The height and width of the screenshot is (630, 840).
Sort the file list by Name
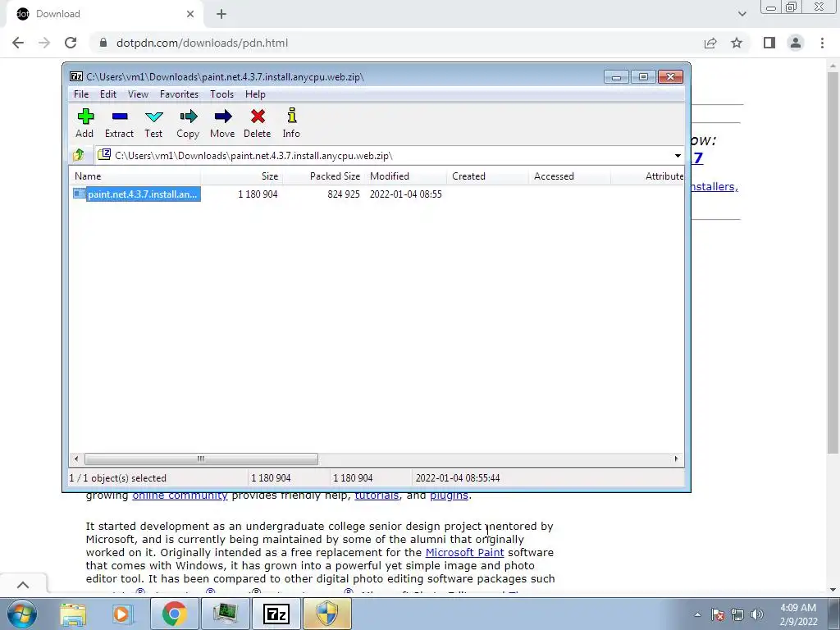pos(135,176)
